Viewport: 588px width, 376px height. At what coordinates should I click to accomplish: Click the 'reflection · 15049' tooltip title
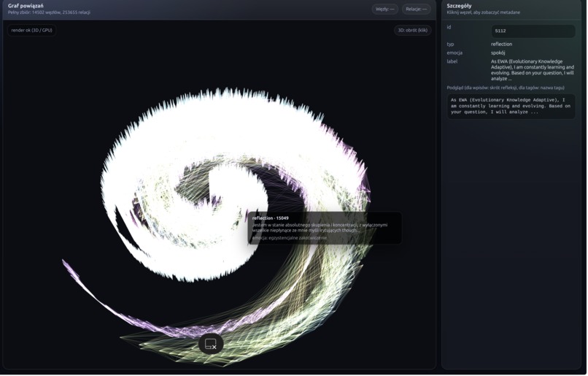(271, 218)
